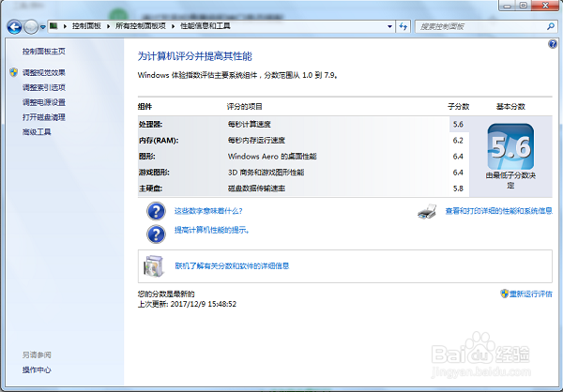This screenshot has height=392, width=563.
Task: Open 控制面板主页 link
Action: (x=44, y=52)
